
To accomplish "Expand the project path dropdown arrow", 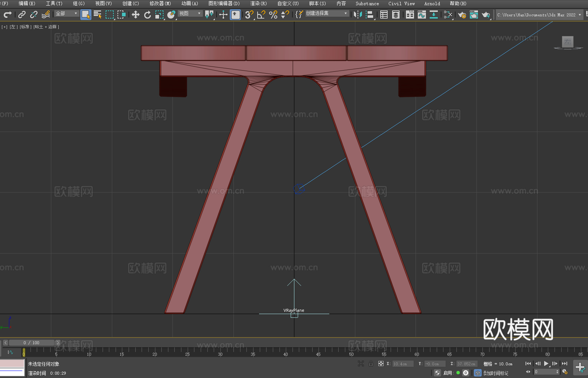I will (579, 15).
